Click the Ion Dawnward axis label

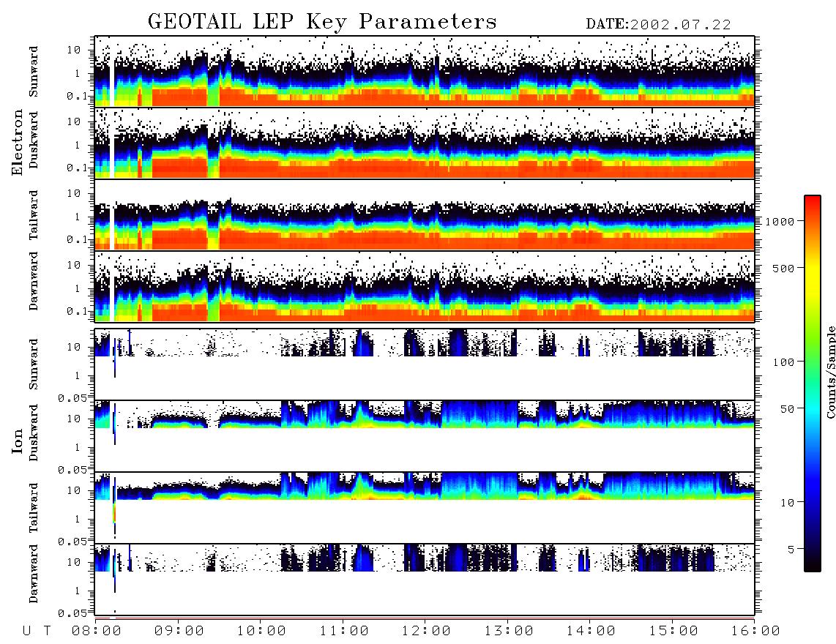pos(34,574)
